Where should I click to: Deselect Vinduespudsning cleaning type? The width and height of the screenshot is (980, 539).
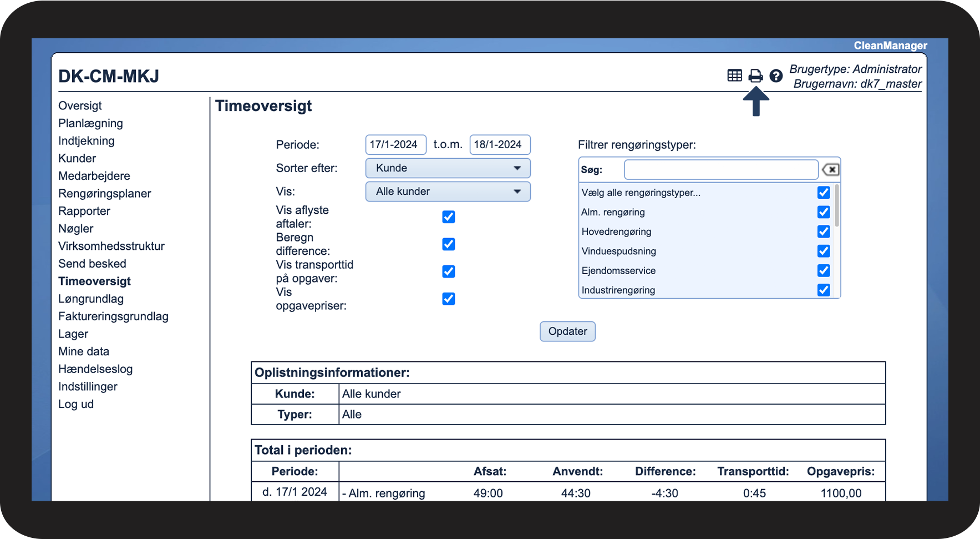(824, 251)
